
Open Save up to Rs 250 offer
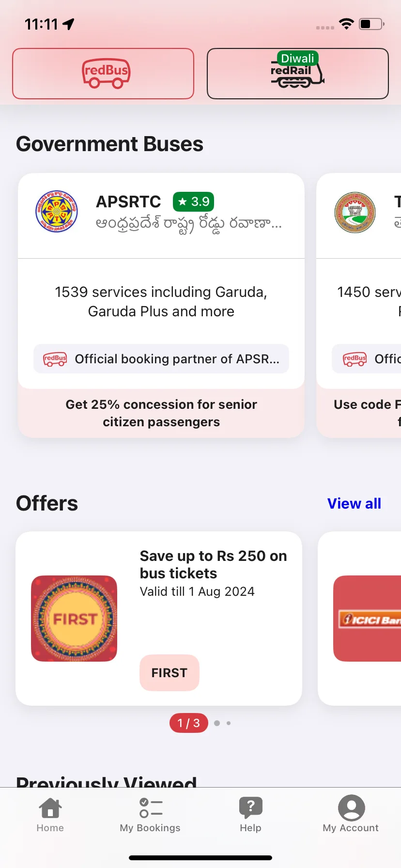coord(213,564)
